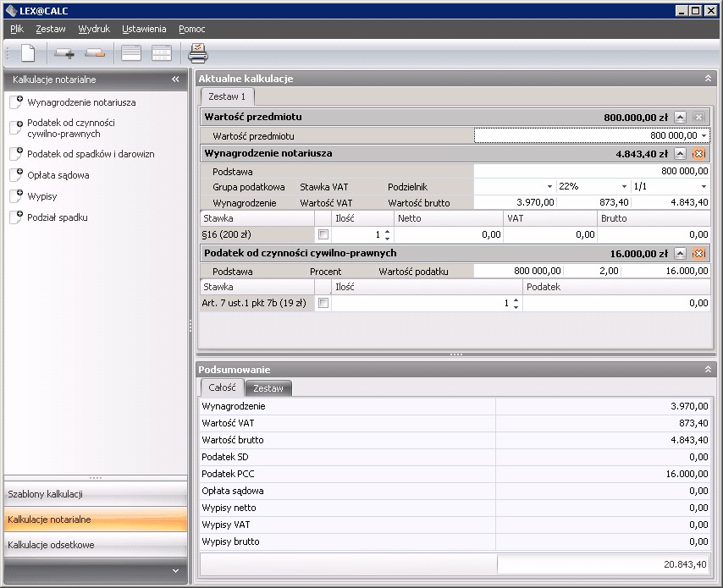Switch to the Zestaw summary tab
This screenshot has width=723, height=588.
click(268, 387)
